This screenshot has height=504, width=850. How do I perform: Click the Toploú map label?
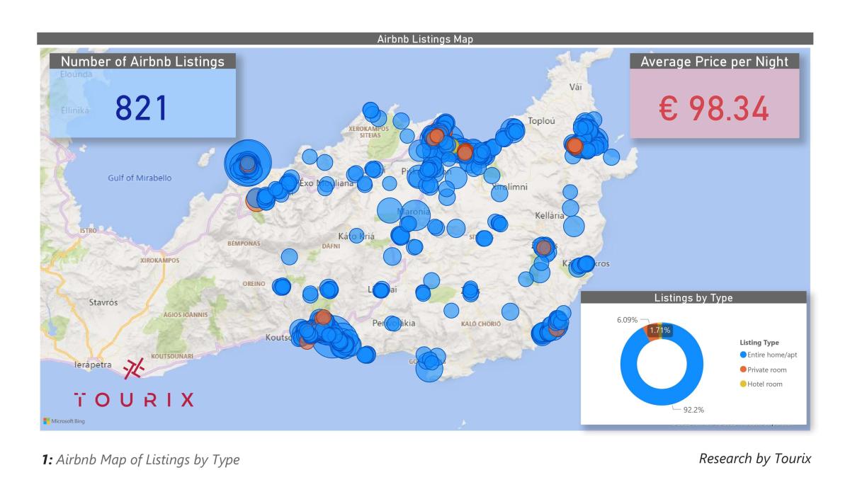(x=541, y=121)
